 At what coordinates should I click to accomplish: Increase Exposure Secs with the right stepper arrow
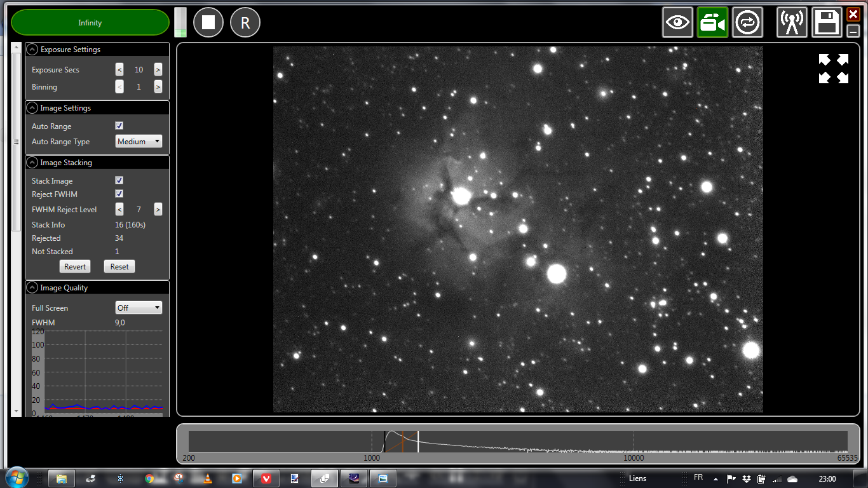(x=158, y=69)
